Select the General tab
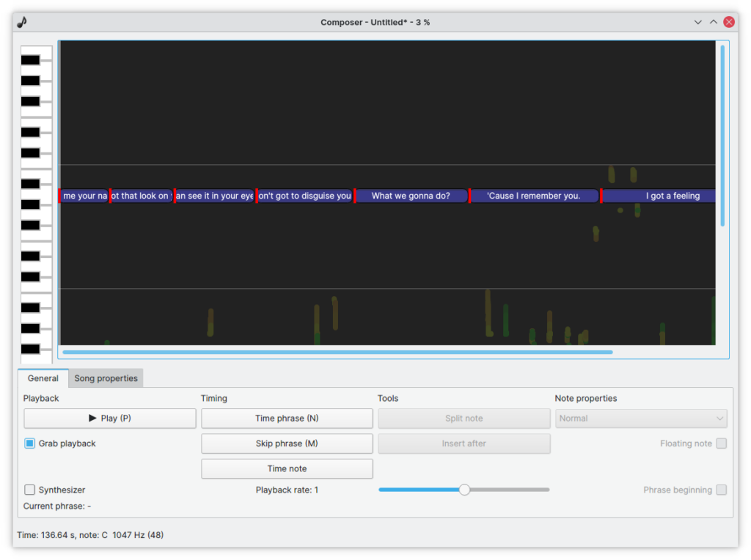 coord(43,378)
